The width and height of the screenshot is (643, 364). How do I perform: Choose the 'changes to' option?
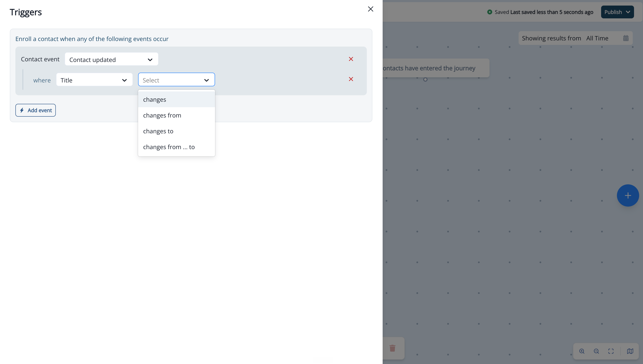[176, 131]
